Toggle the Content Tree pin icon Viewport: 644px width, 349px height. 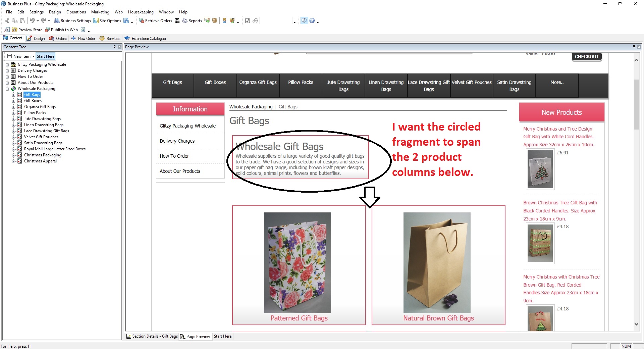click(114, 47)
